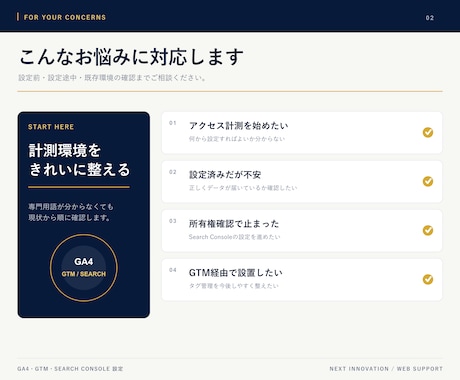Click the 何から設定すればよいか分からない subtext

coord(237,139)
